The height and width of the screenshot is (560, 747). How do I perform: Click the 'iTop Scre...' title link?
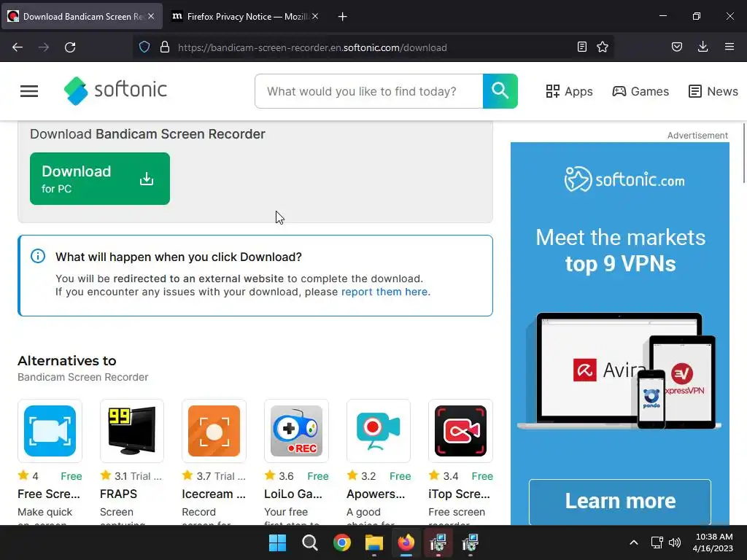[x=459, y=494]
